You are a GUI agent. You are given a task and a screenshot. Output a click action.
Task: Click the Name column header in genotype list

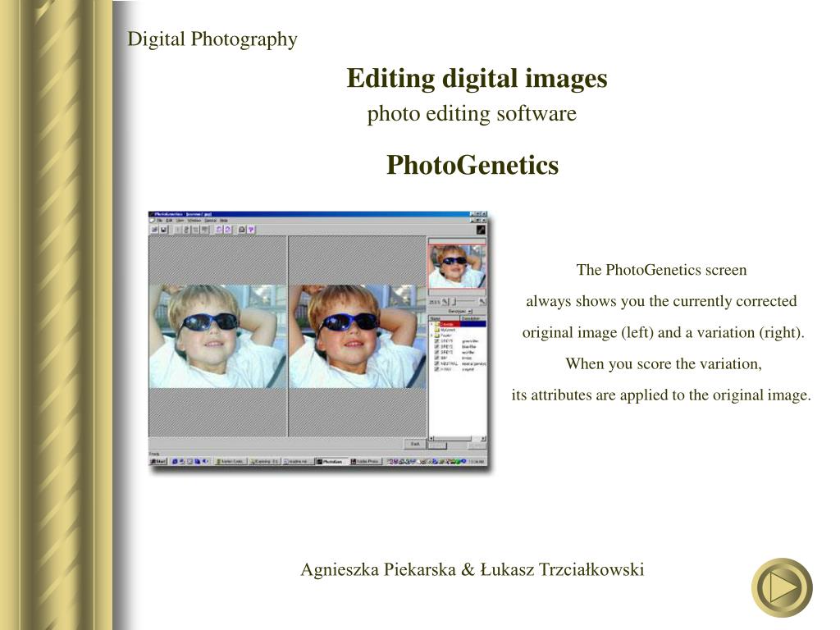click(x=444, y=318)
